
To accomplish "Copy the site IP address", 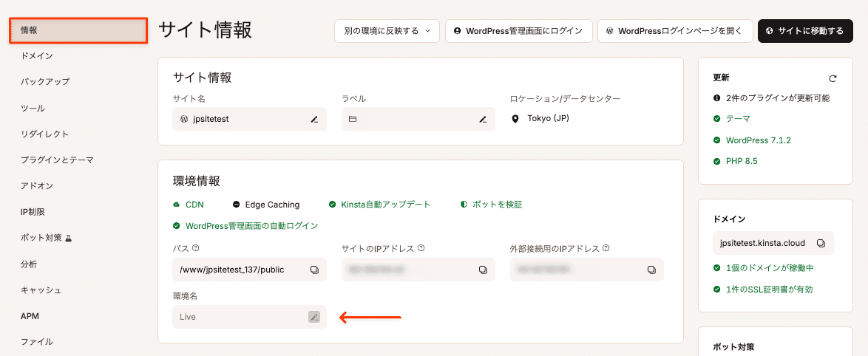I will pos(483,270).
